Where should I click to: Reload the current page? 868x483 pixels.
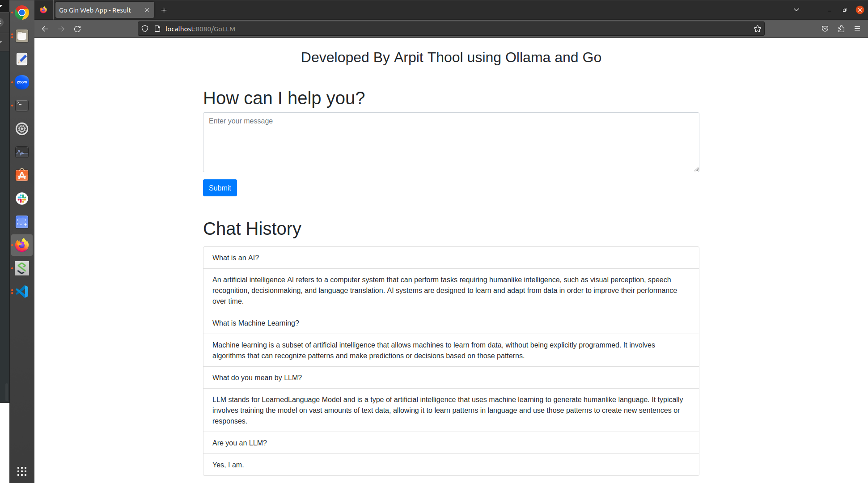(77, 29)
